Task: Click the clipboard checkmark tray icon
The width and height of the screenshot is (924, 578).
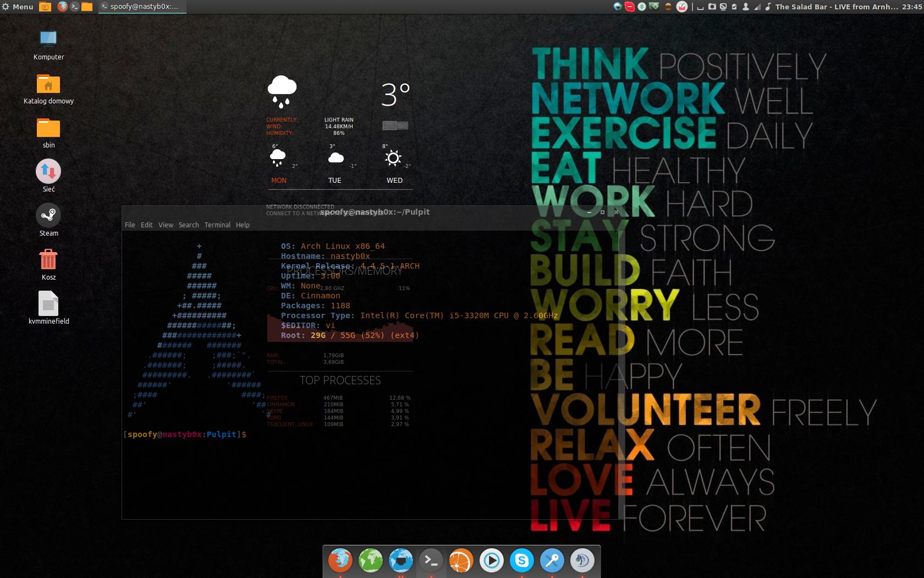Action: (x=734, y=7)
